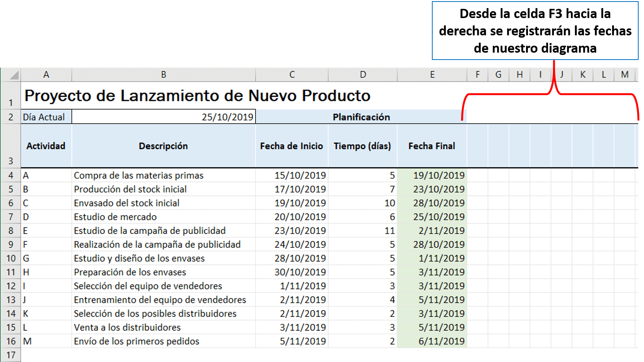Viewport: 644px width, 362px height.
Task: Click end date 6/11/2019
Action: click(x=432, y=341)
